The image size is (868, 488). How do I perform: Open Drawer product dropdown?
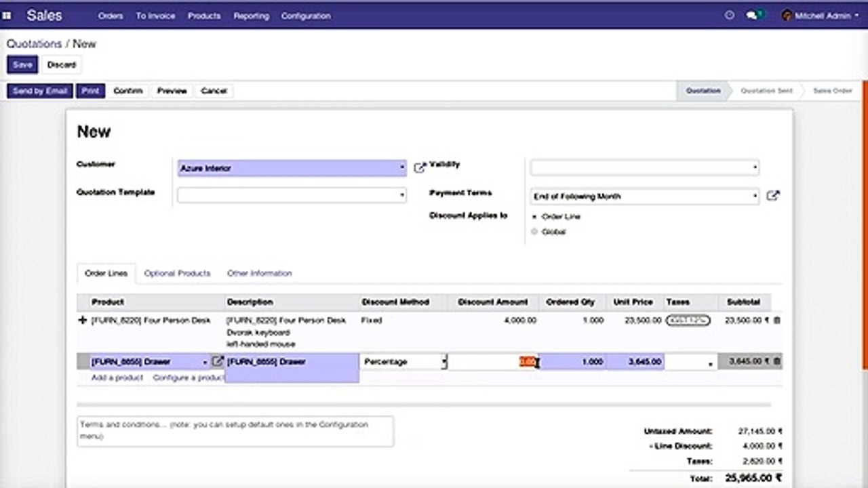(205, 363)
